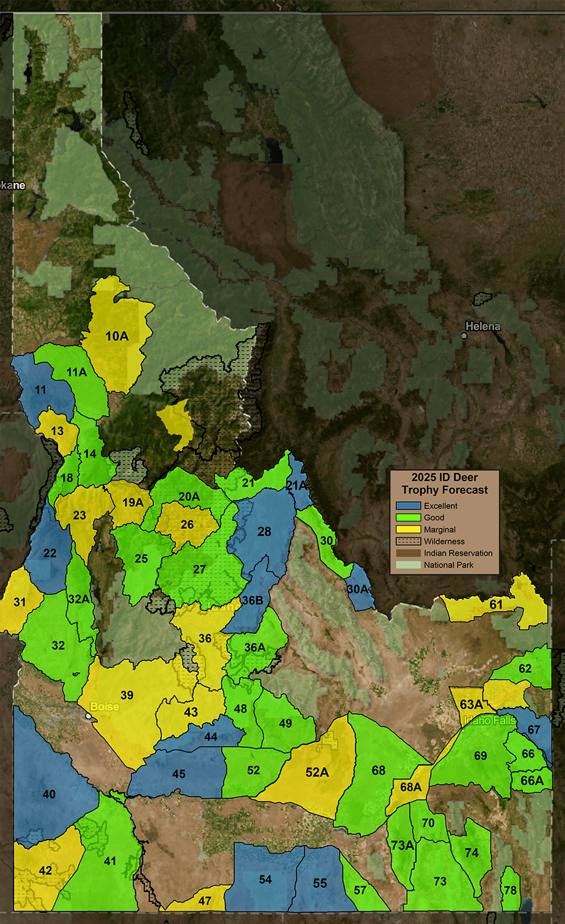Select hunting unit 69
This screenshot has width=565, height=924.
pos(481,756)
